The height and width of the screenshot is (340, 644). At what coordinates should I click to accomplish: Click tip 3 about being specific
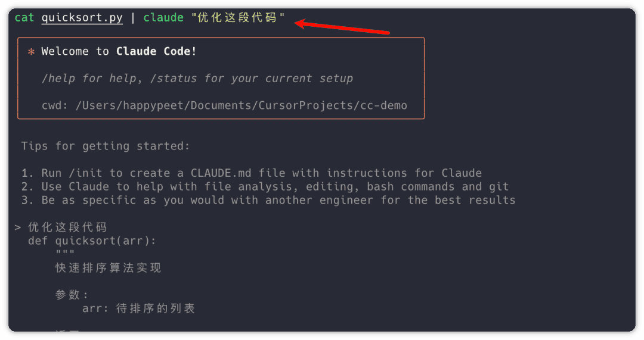(x=268, y=201)
